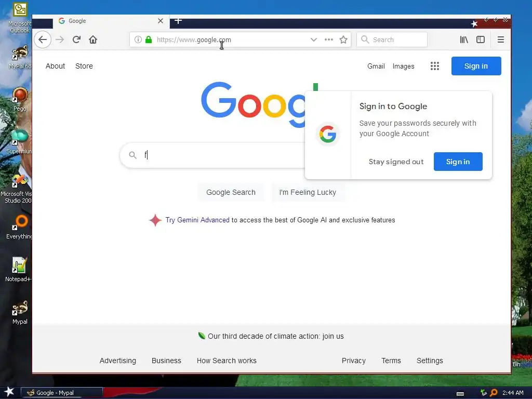The width and height of the screenshot is (532, 399).
Task: Click the orange magnifier tray icon
Action: [494, 393]
